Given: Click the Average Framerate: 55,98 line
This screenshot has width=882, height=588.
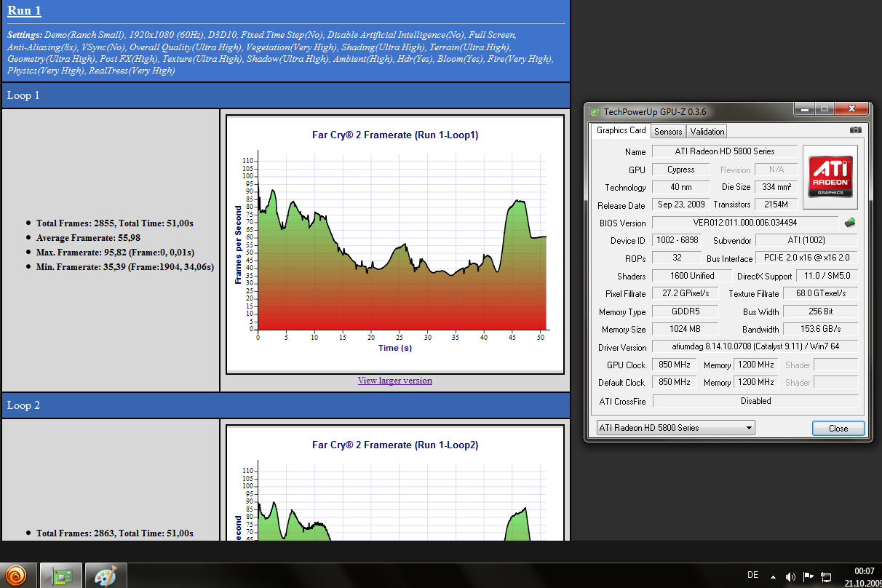Looking at the screenshot, I should (89, 238).
